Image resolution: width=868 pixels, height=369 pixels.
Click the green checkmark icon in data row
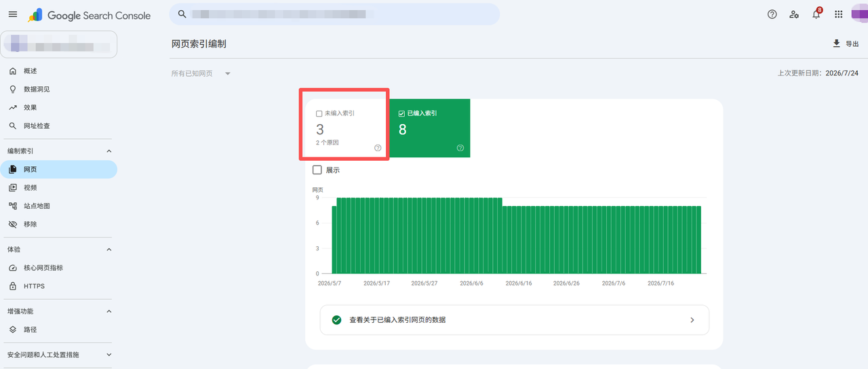(x=336, y=319)
